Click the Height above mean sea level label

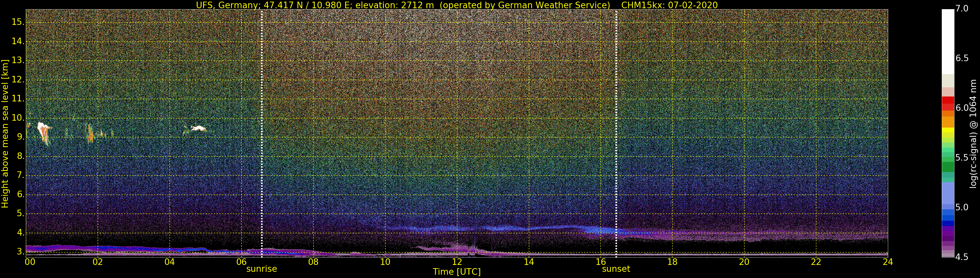coord(5,133)
